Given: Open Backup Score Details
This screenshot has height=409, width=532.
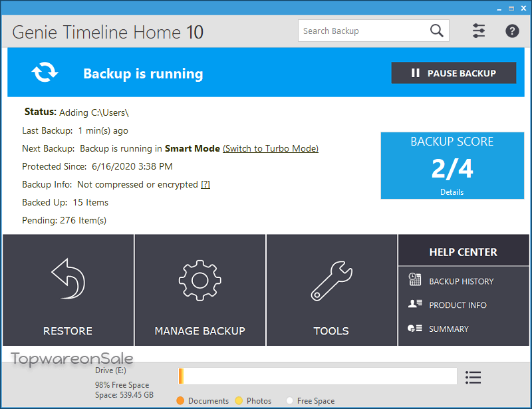Looking at the screenshot, I should tap(452, 192).
